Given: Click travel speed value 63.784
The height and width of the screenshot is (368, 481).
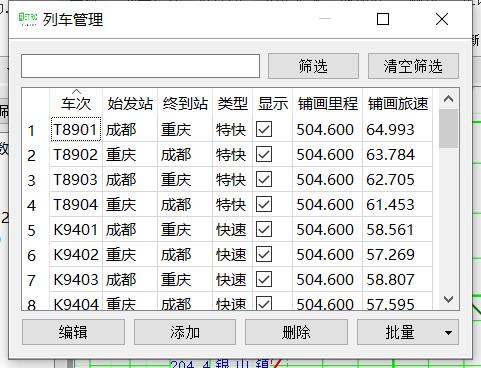Looking at the screenshot, I should (x=390, y=154).
